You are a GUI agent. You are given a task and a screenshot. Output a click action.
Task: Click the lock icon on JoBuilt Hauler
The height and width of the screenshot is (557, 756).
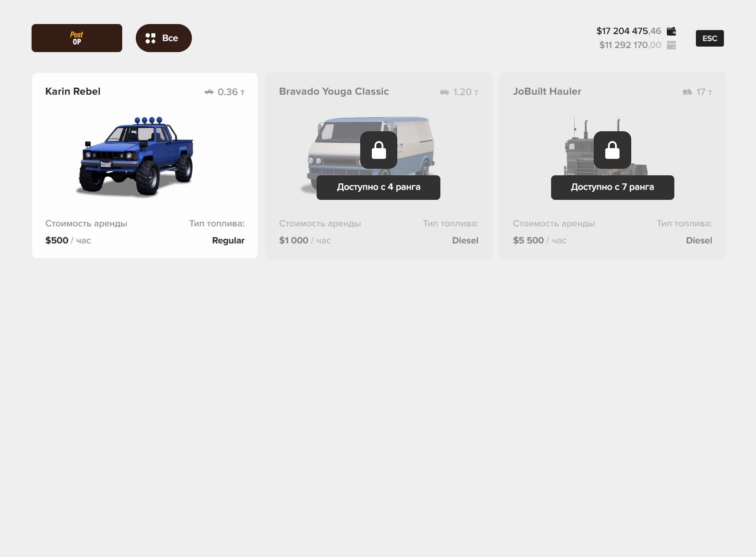click(612, 150)
